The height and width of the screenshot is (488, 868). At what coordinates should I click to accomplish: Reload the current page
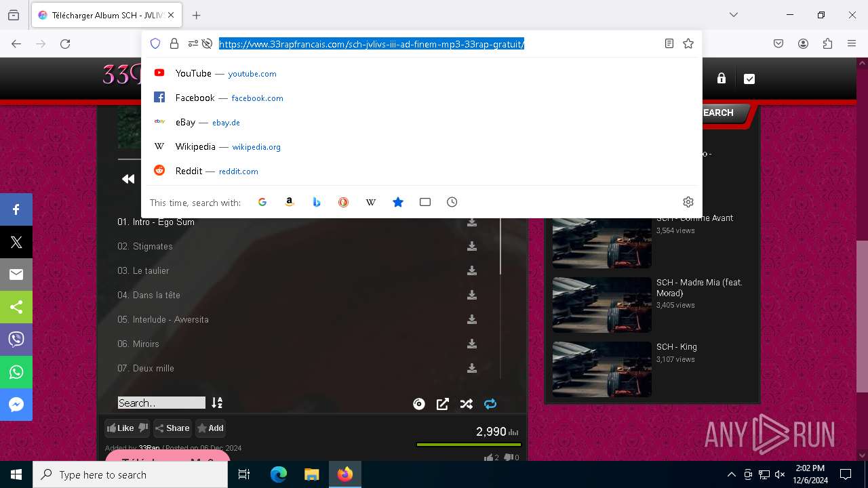click(65, 43)
